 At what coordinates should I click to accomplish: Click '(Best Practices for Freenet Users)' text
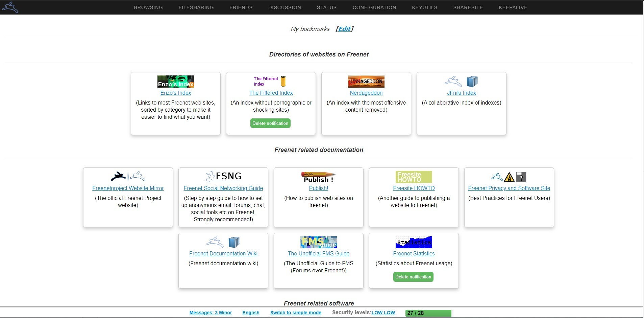pos(509,198)
